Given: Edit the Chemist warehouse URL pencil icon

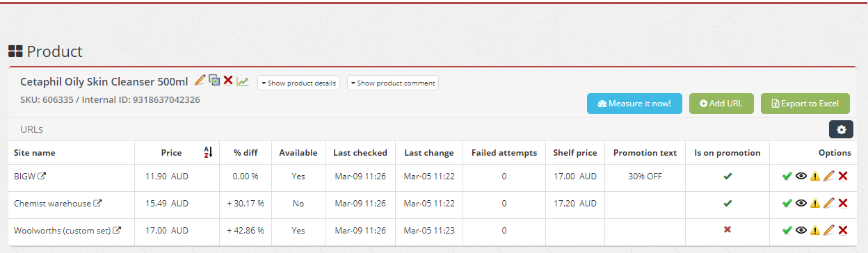Looking at the screenshot, I should [828, 203].
